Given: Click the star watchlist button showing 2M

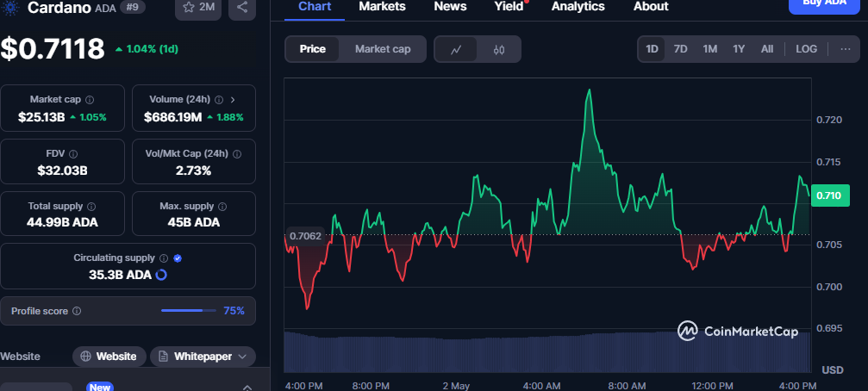Looking at the screenshot, I should pos(197,8).
